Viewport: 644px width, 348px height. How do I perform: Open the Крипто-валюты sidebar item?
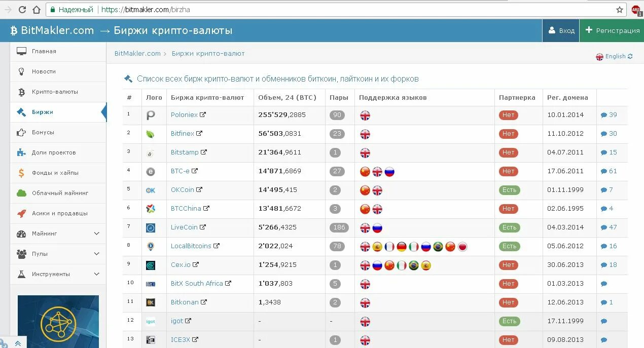pos(58,92)
